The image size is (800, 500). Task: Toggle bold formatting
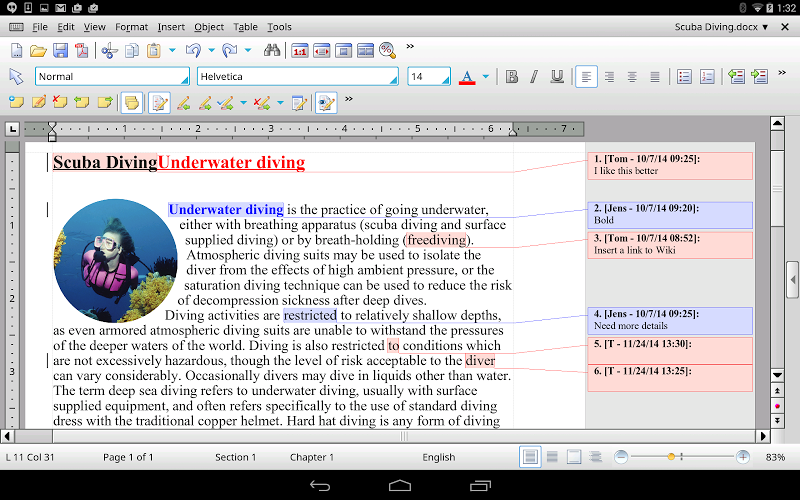point(512,76)
